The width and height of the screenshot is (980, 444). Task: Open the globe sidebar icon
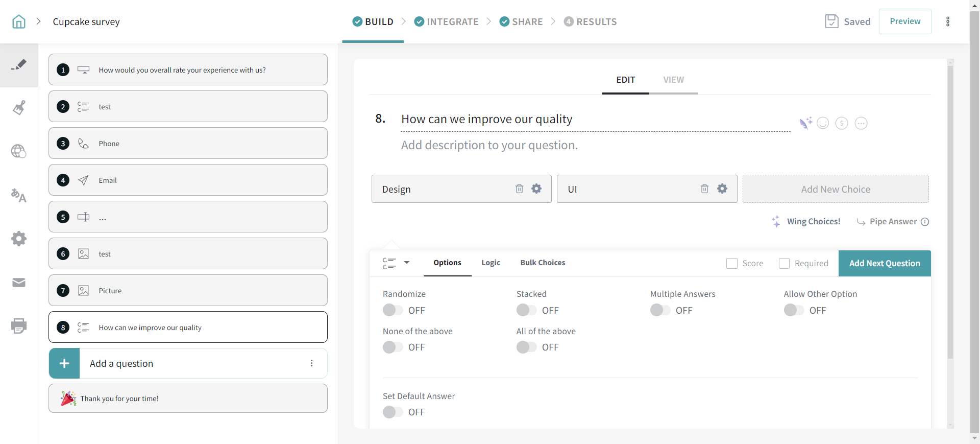(19, 151)
